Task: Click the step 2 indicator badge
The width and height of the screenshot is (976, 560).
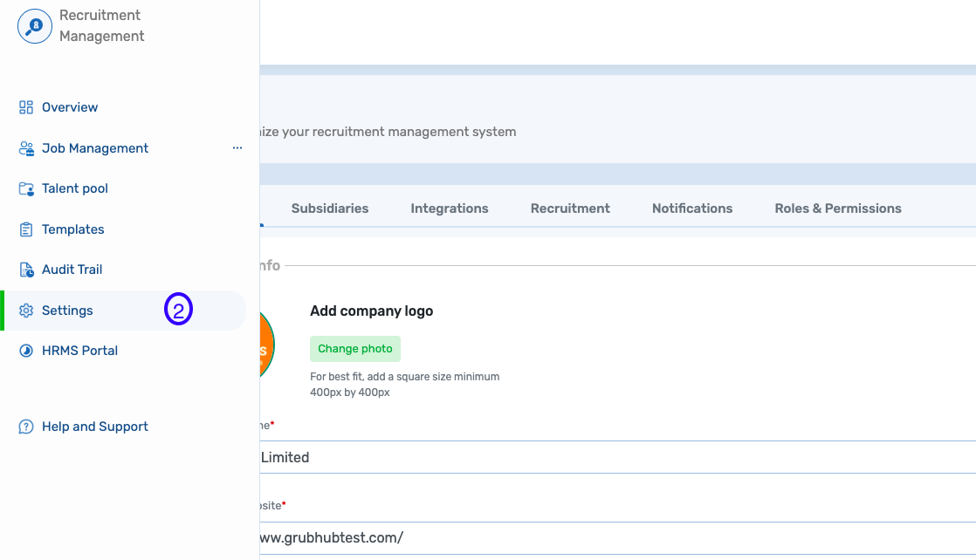Action: click(x=178, y=311)
